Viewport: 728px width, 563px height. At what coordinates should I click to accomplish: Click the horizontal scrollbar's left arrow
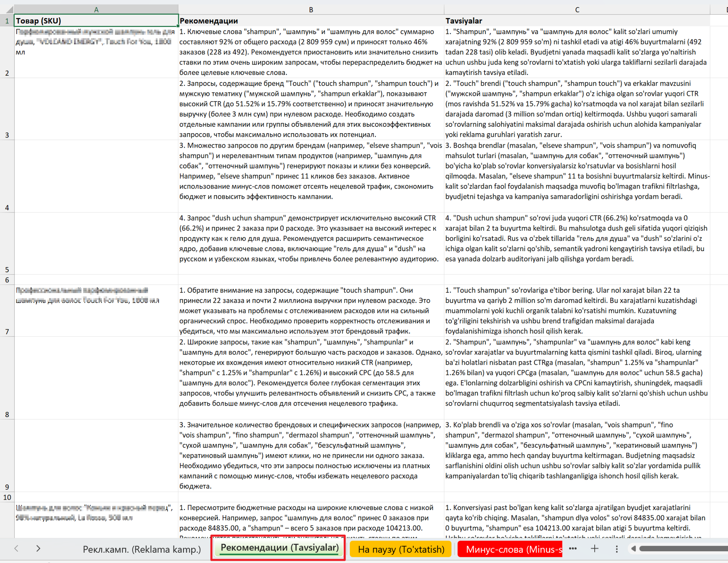pos(633,549)
